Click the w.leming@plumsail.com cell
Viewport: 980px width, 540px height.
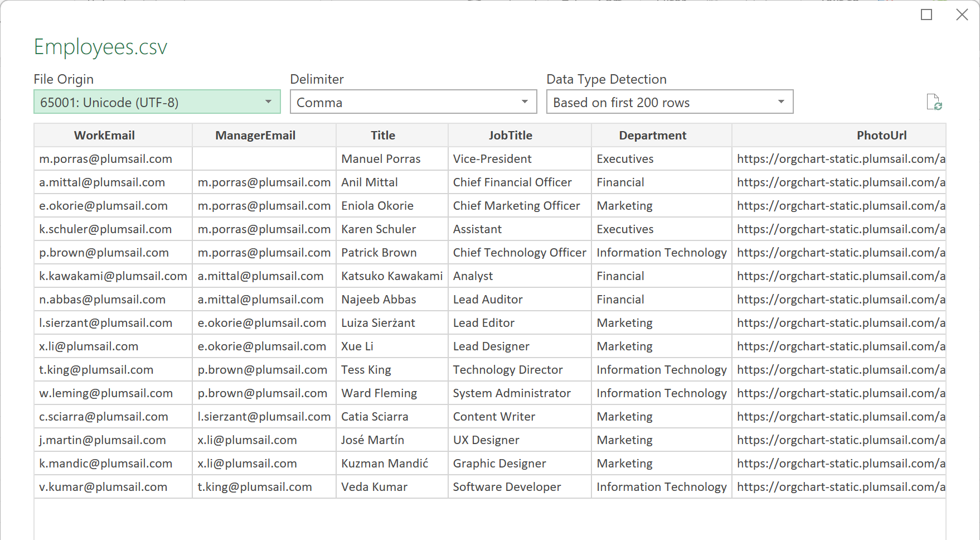click(x=113, y=393)
